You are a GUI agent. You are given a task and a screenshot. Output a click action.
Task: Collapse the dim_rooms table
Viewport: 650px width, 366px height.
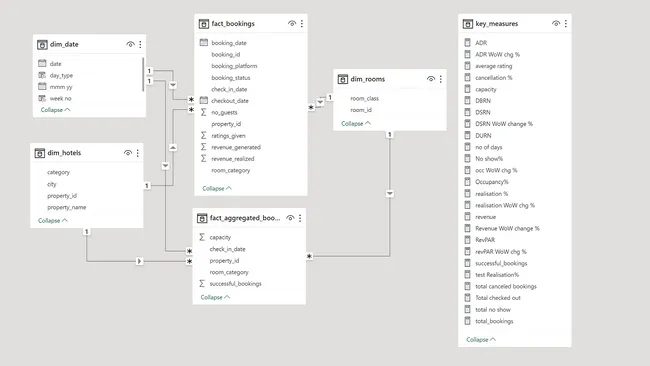pos(356,124)
